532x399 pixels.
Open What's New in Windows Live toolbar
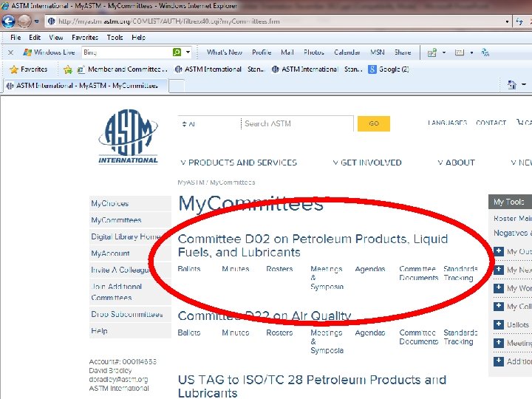tap(225, 52)
